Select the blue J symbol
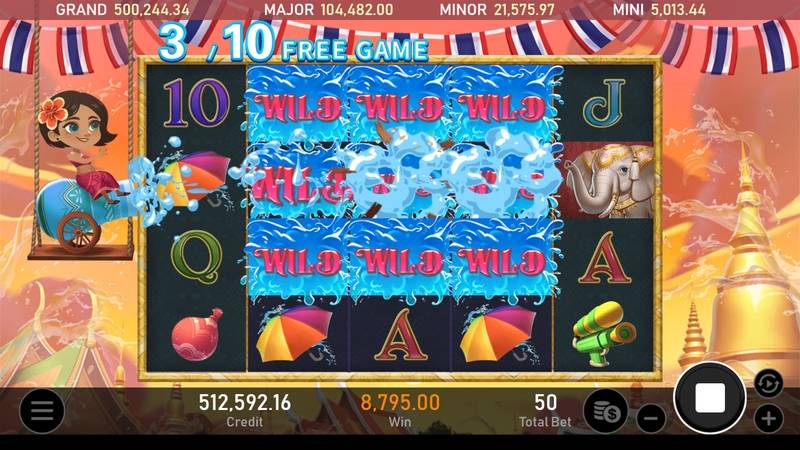The image size is (800, 450). 605,104
